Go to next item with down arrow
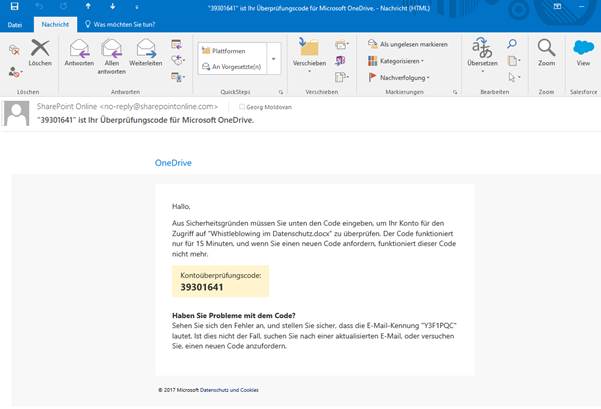 pyautogui.click(x=113, y=6)
